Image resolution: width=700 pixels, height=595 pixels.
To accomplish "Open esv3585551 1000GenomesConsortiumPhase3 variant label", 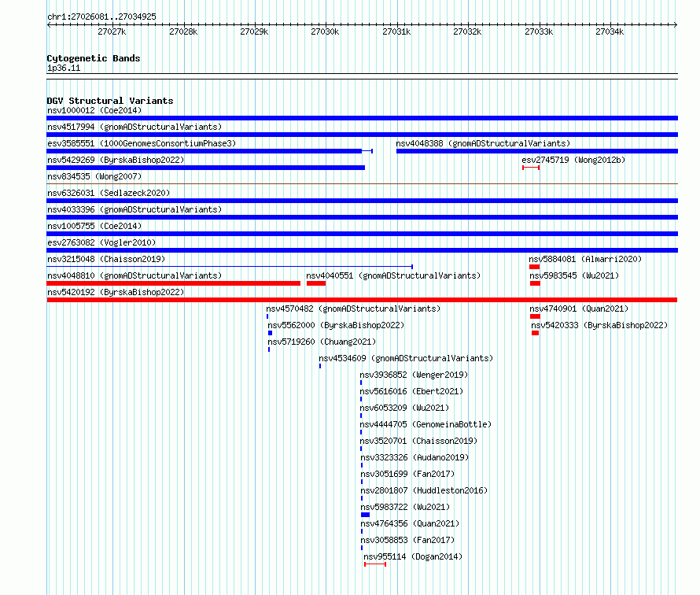I will coord(142,143).
